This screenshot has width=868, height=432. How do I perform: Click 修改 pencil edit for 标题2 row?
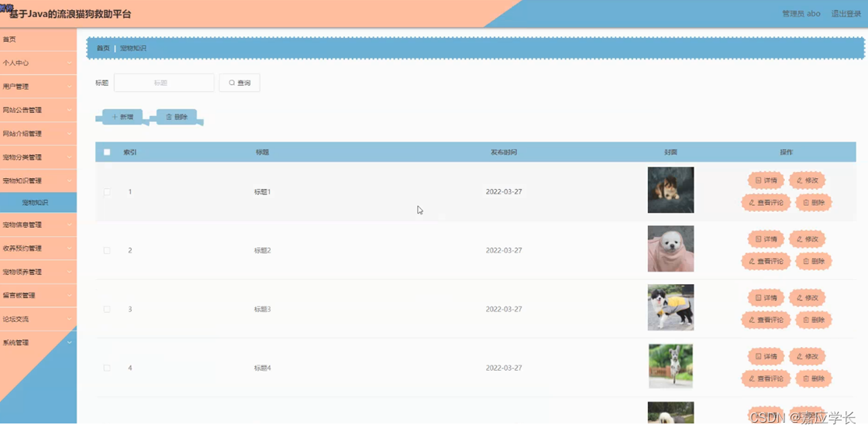tap(807, 239)
